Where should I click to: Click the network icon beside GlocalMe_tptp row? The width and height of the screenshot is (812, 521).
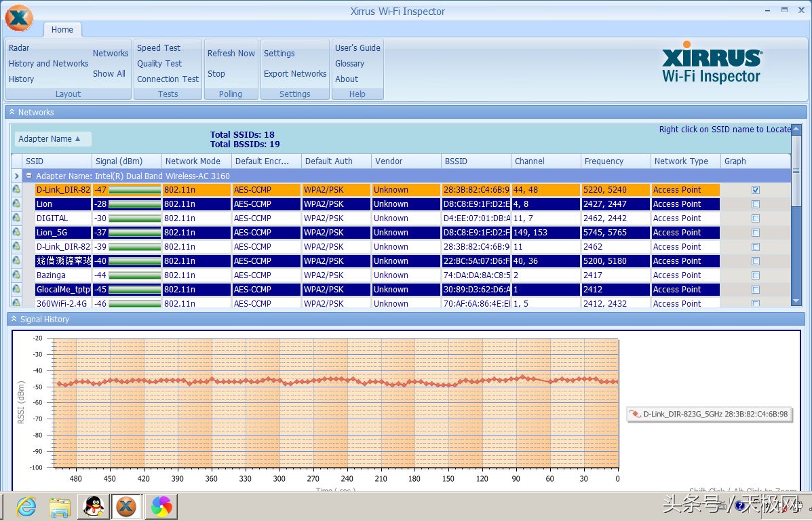pos(16,289)
